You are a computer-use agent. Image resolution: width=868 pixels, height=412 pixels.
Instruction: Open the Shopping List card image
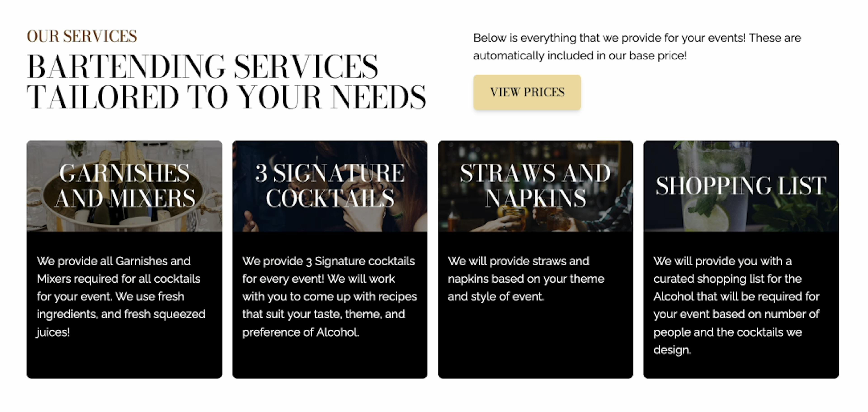[x=741, y=186]
